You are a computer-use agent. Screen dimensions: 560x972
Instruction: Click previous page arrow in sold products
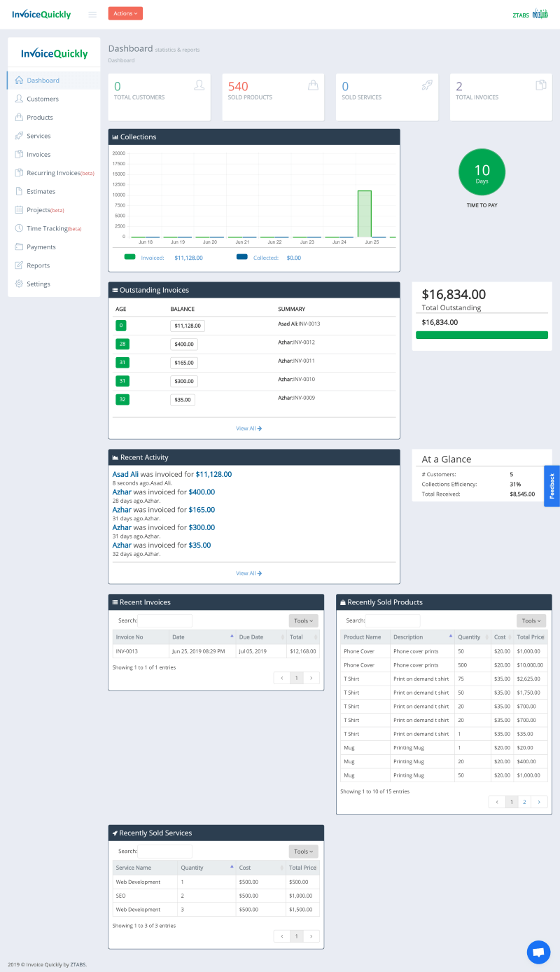click(x=496, y=802)
